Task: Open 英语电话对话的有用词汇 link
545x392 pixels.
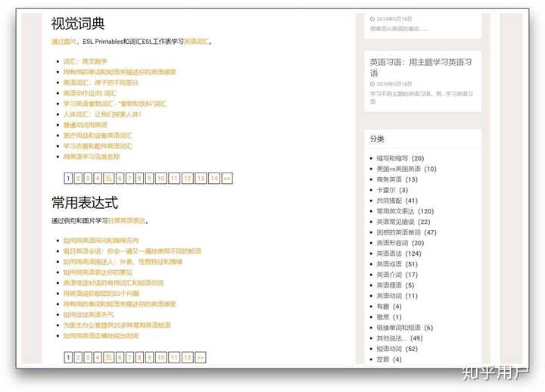Action: click(x=114, y=283)
